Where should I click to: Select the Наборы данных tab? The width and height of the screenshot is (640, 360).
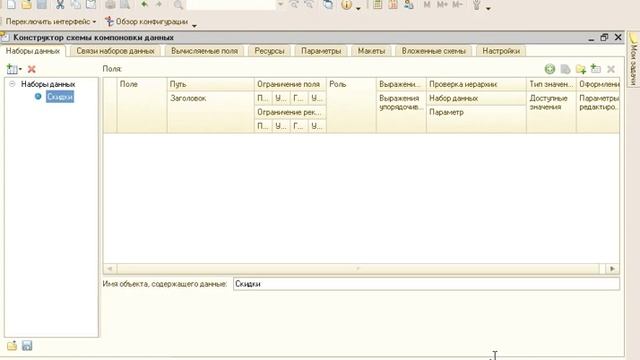pos(33,51)
